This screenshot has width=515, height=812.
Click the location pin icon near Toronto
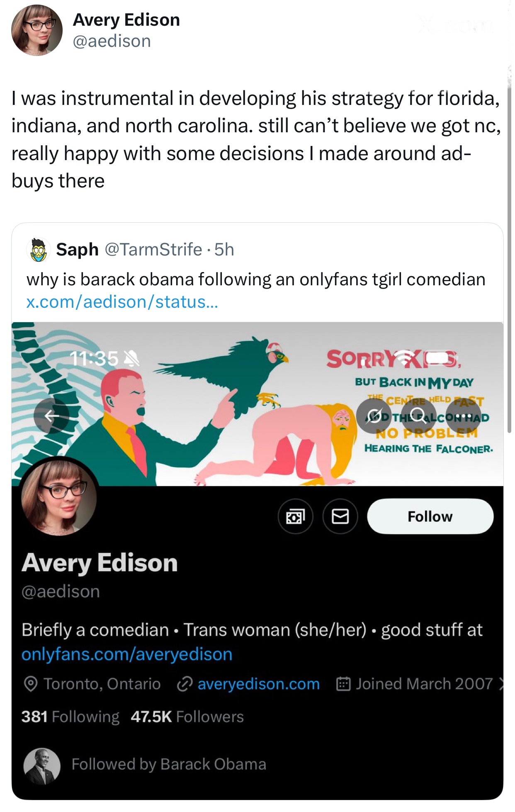[30, 684]
